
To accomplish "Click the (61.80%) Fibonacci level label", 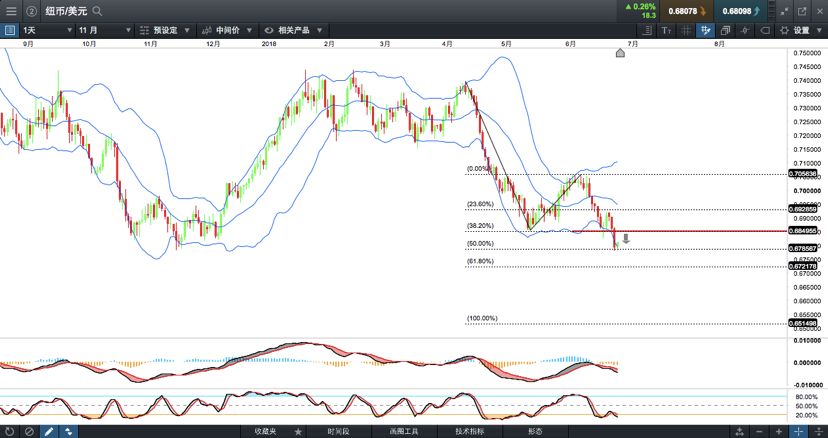I will point(480,261).
